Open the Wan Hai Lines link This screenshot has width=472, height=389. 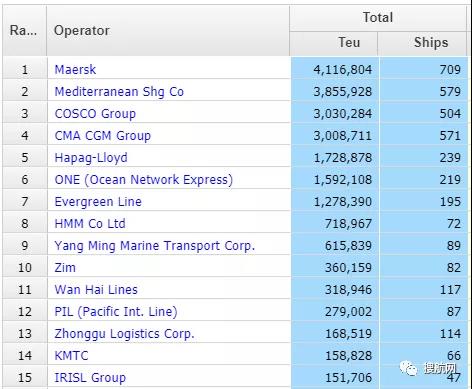[96, 290]
